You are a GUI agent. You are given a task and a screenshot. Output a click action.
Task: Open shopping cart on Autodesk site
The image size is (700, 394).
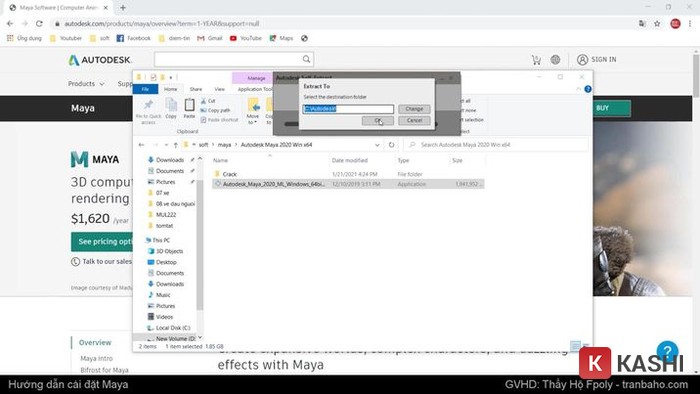tap(536, 60)
